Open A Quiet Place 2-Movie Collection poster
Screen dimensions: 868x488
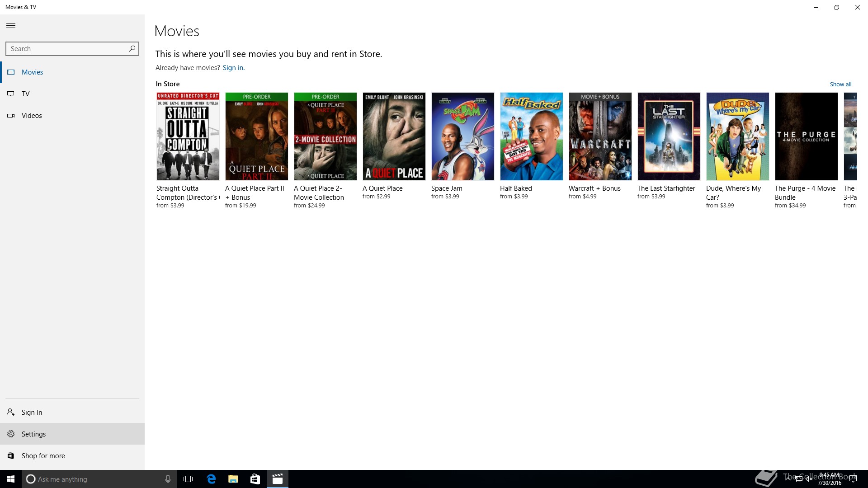tap(325, 136)
